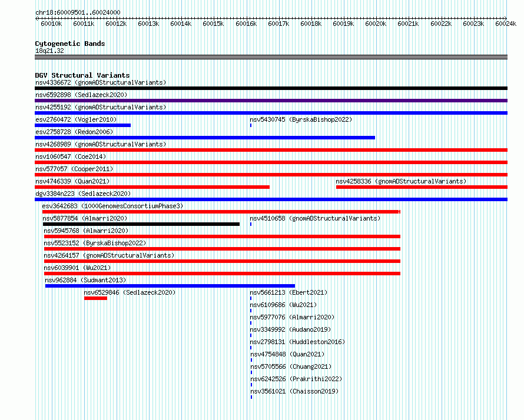Open the nsv5945768 Almarri2020 label

86,231
